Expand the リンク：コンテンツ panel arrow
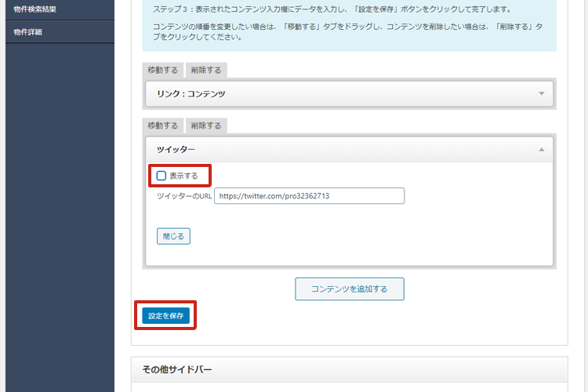The image size is (588, 392). [541, 94]
